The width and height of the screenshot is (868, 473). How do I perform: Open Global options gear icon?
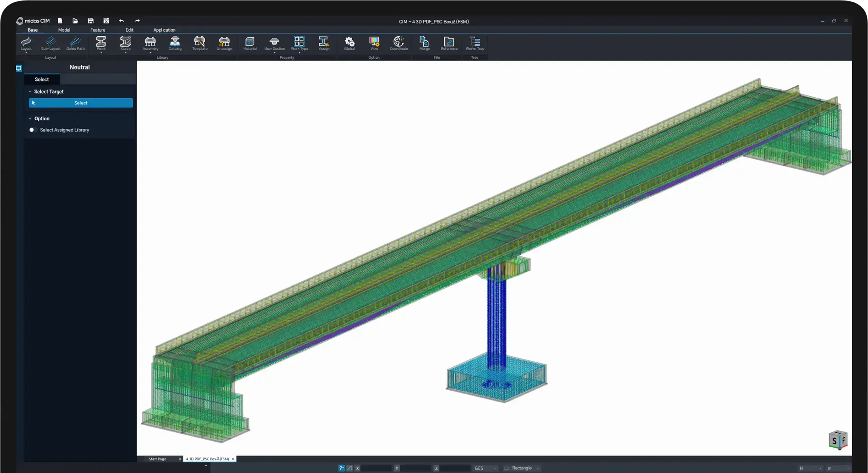349,43
